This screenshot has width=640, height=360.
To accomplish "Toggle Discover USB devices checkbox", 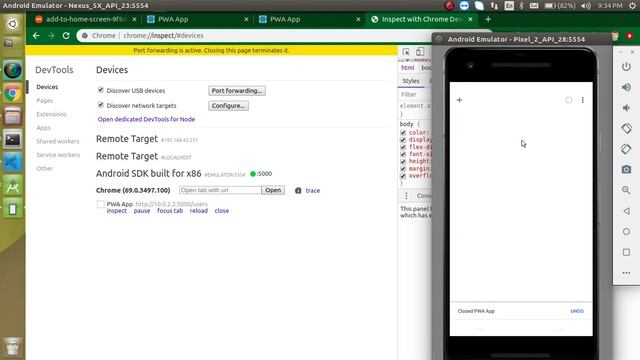I will [100, 90].
